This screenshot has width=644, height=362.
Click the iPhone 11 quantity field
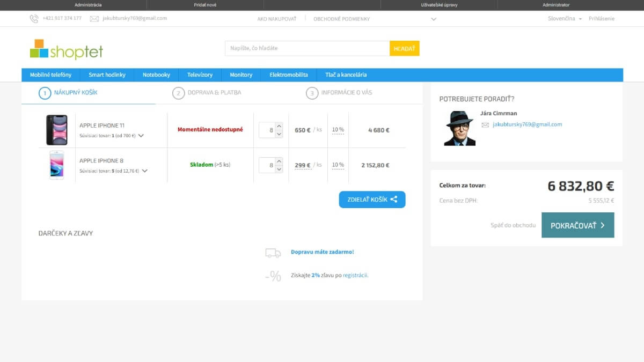(x=268, y=130)
